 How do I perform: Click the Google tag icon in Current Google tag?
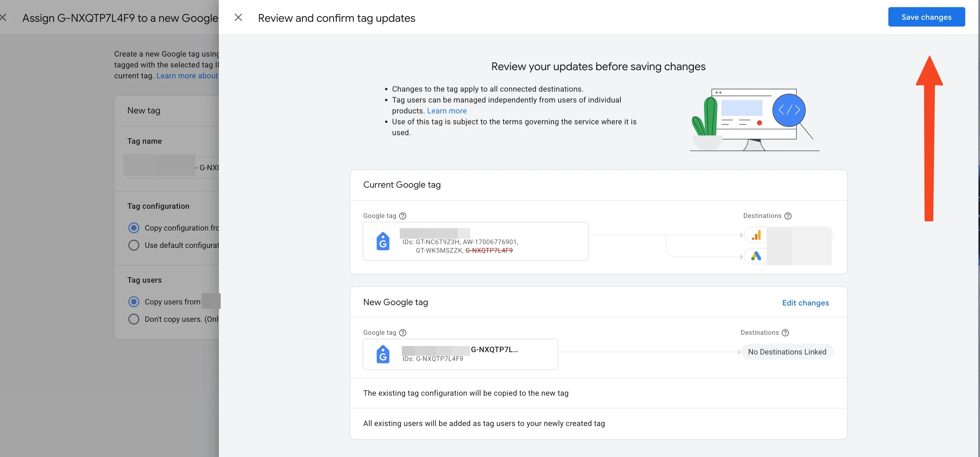pyautogui.click(x=383, y=241)
